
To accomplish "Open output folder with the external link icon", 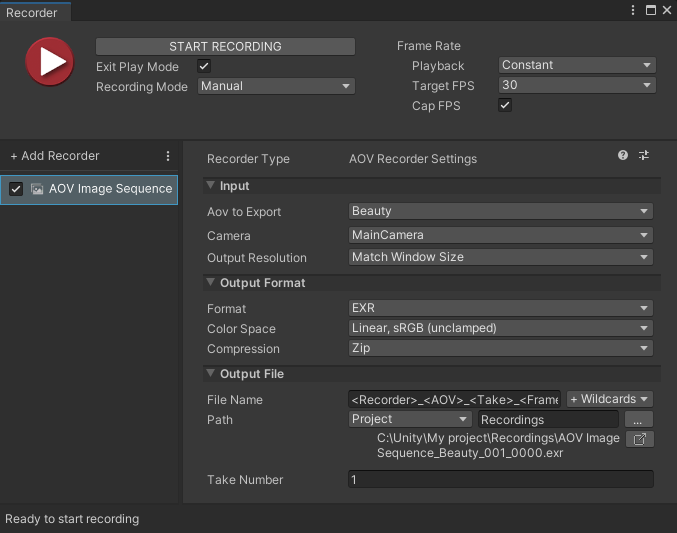I will (x=639, y=439).
